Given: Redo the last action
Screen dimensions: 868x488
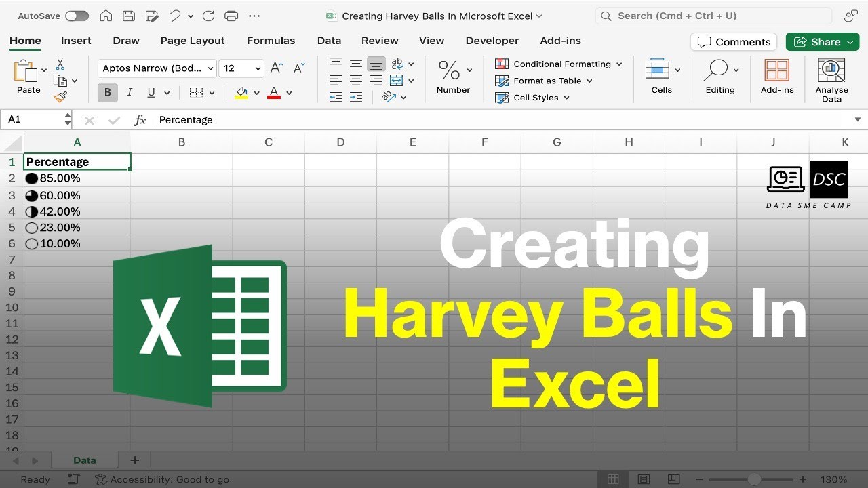Looking at the screenshot, I should [208, 16].
